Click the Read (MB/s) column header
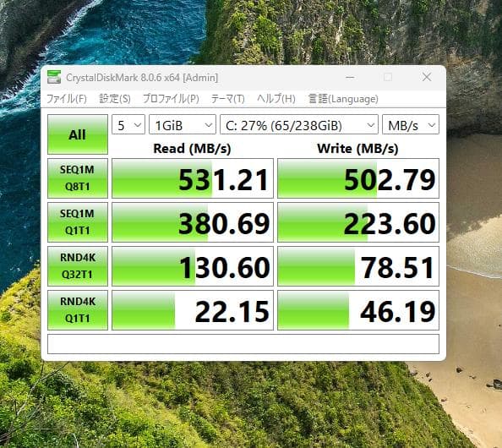 click(192, 149)
